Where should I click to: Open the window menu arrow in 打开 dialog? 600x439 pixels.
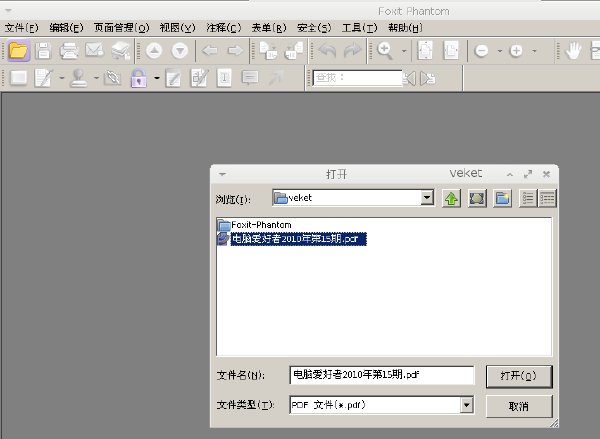(222, 175)
